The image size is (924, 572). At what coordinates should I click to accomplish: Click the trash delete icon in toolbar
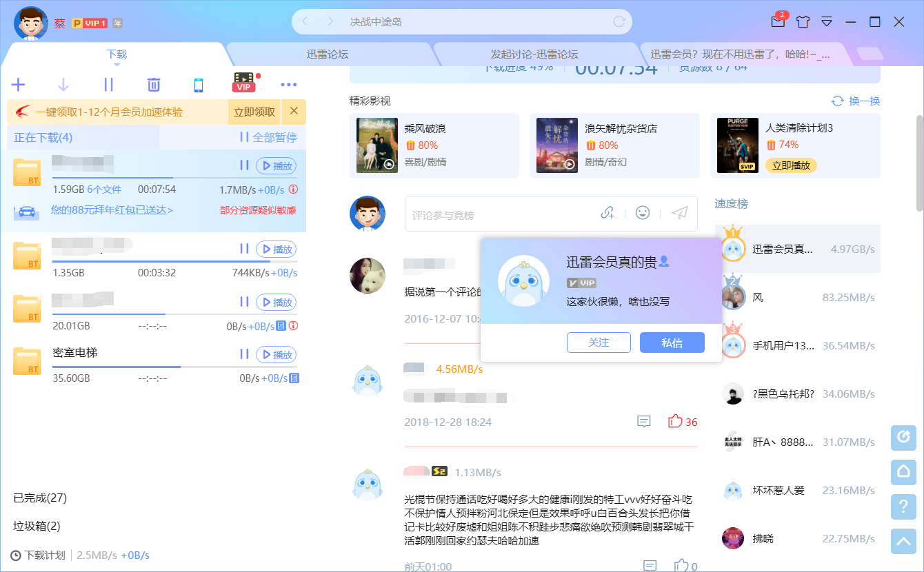[x=154, y=85]
